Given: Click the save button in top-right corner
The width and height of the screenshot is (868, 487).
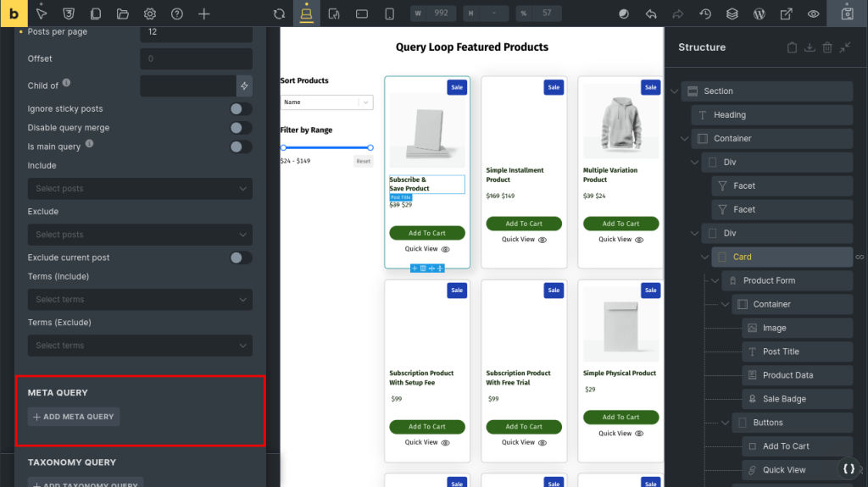Looking at the screenshot, I should coord(846,14).
